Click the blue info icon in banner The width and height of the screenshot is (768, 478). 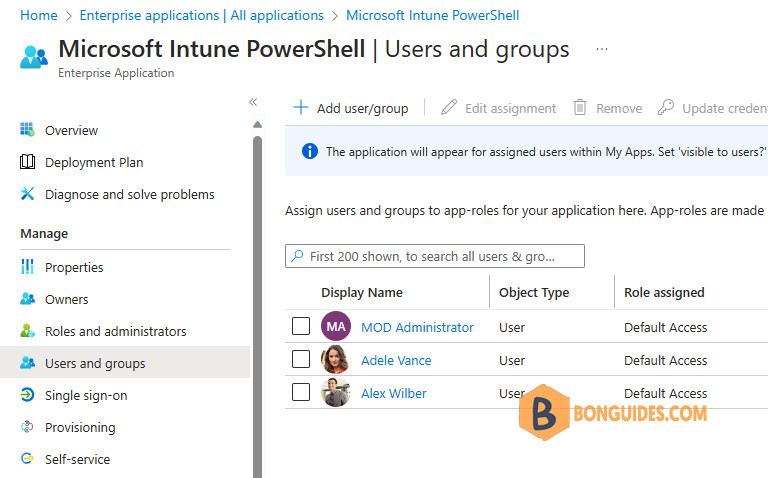pos(310,151)
